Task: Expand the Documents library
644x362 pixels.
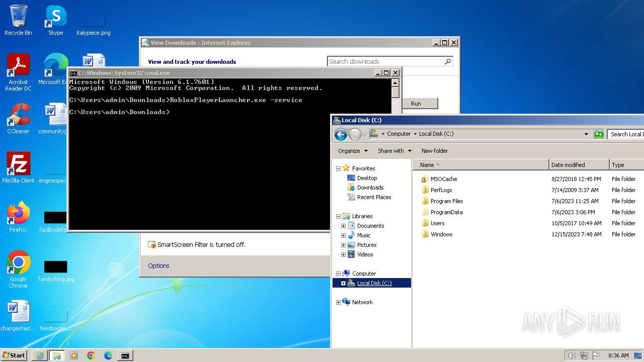Action: click(343, 226)
